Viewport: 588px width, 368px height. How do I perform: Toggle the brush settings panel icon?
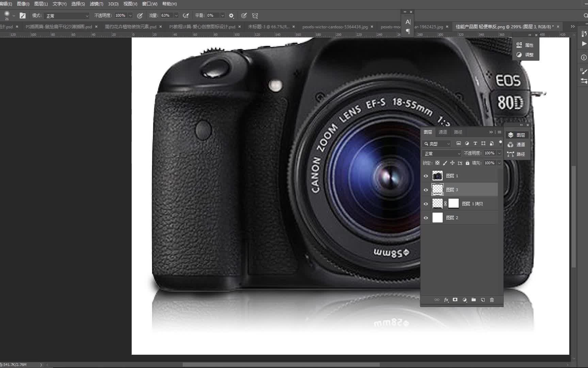22,16
